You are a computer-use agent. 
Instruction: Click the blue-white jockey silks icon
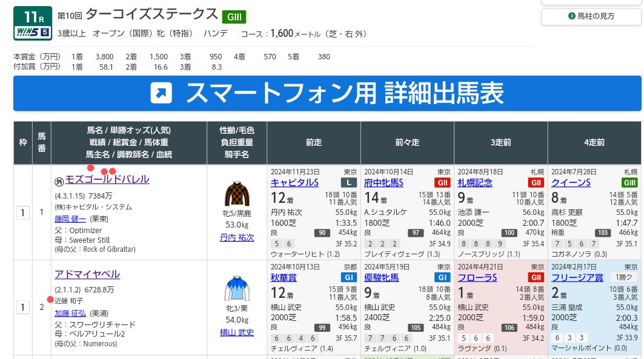236,289
